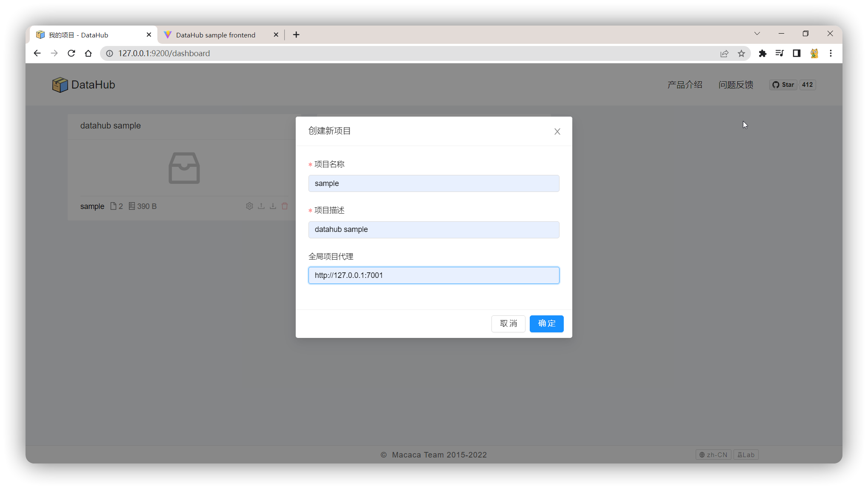This screenshot has height=489, width=868.
Task: Click the 项目描述 input containing datahub sample
Action: [x=434, y=229]
